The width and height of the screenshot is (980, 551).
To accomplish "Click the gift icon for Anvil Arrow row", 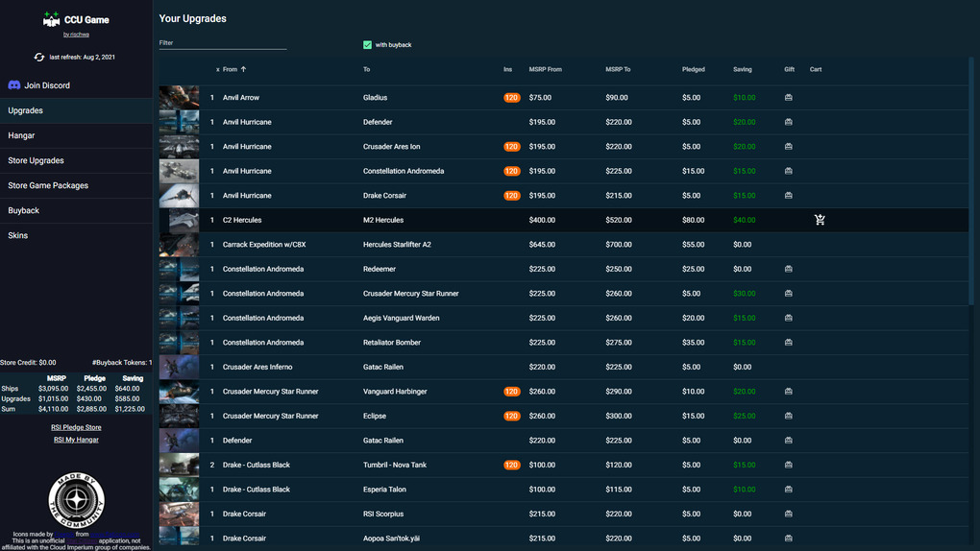I will coord(789,98).
